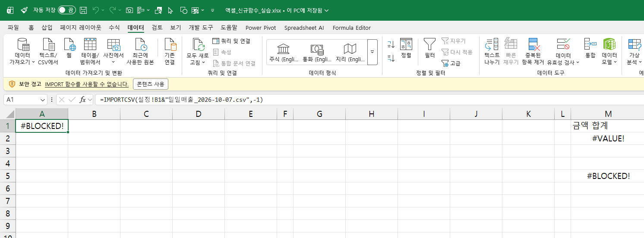Open the Sort (정렬) dialog
644x238 pixels.
pyautogui.click(x=406, y=48)
